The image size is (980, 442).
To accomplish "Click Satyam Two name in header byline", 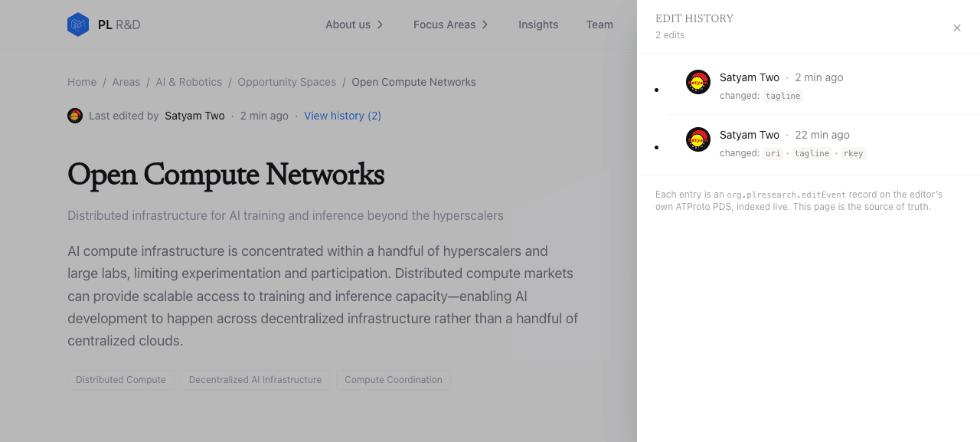I will (x=194, y=116).
